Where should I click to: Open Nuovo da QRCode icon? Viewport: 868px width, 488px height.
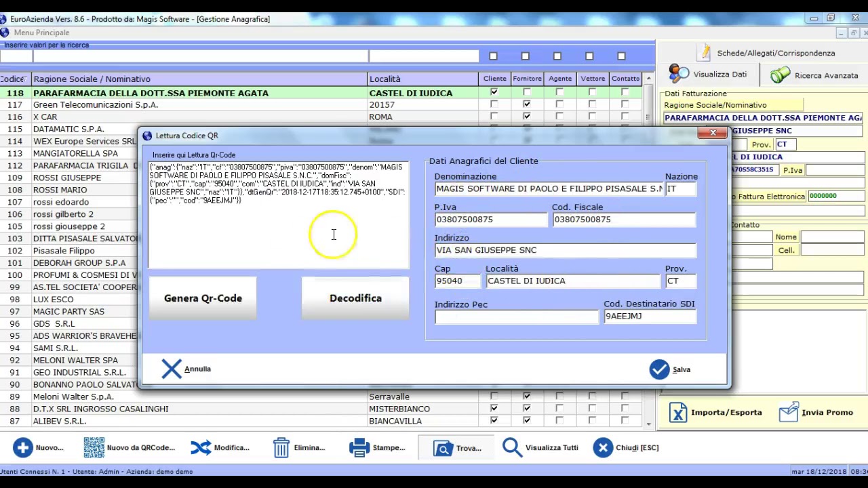pos(94,447)
